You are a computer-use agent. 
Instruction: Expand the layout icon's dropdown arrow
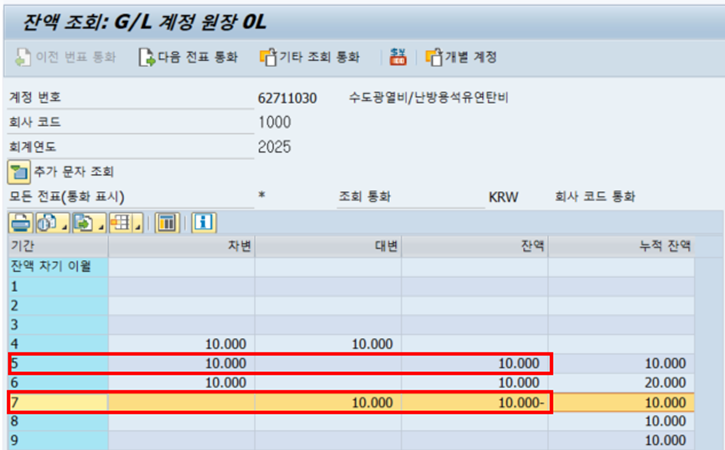tap(138, 227)
